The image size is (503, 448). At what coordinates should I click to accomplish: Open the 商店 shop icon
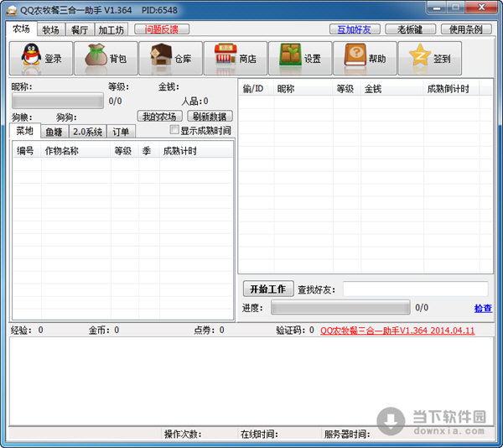(x=236, y=59)
